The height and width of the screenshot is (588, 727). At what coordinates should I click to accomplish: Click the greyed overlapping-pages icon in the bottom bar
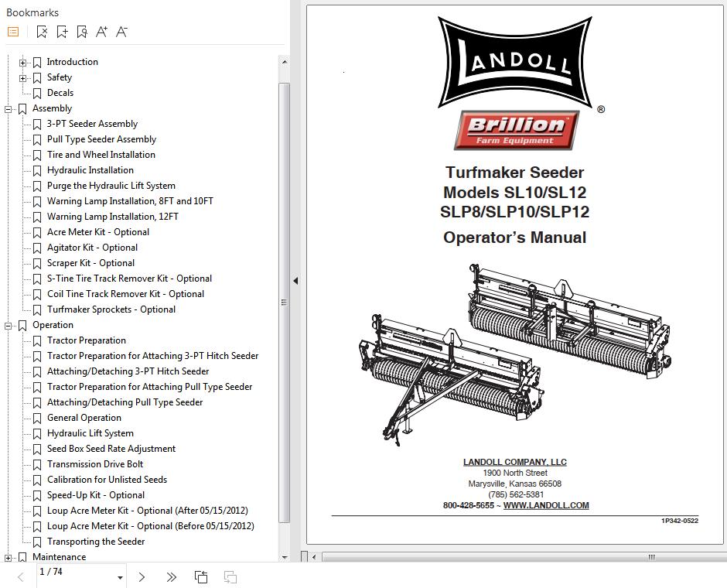pos(230,577)
